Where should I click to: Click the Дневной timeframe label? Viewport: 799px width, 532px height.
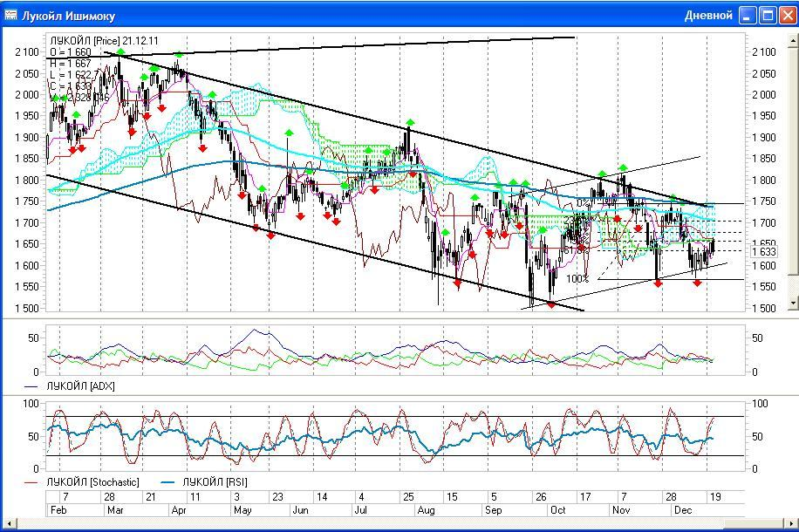[708, 16]
